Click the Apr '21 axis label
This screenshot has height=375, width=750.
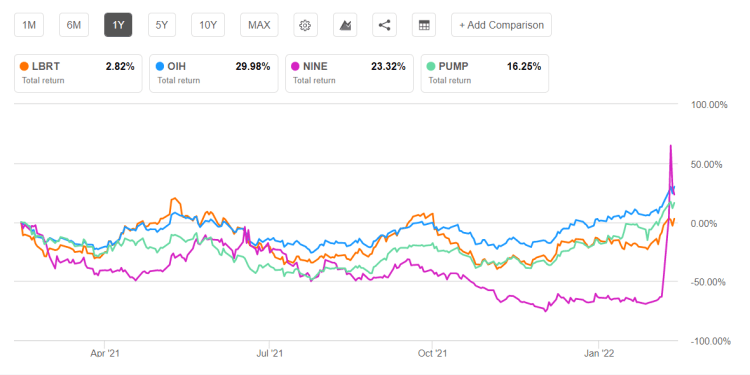point(104,354)
